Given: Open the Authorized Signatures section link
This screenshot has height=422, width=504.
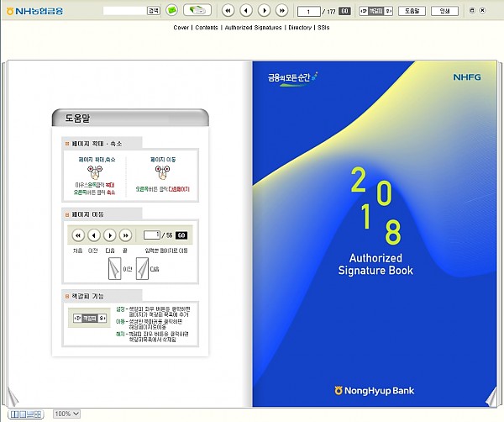Looking at the screenshot, I should click(x=253, y=28).
